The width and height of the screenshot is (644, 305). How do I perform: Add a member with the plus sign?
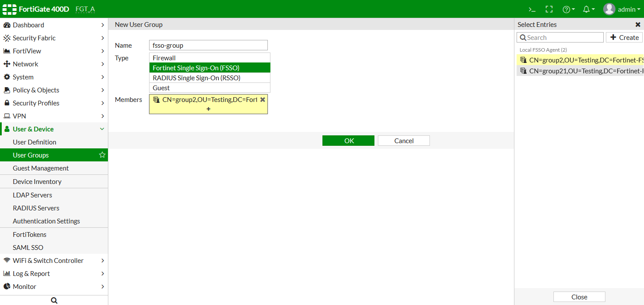[208, 109]
